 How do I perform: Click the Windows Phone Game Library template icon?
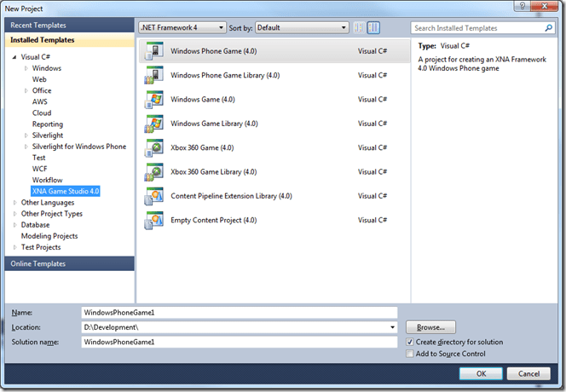[154, 75]
